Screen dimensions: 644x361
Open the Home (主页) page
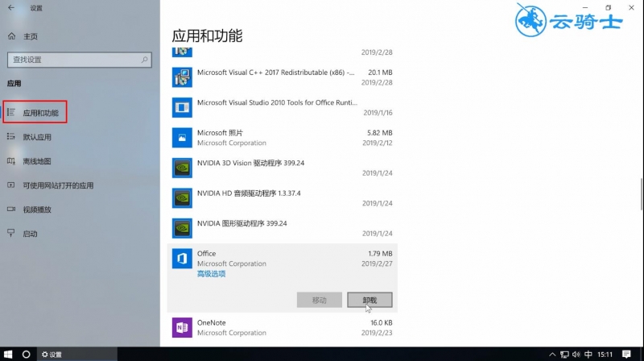[x=23, y=36]
